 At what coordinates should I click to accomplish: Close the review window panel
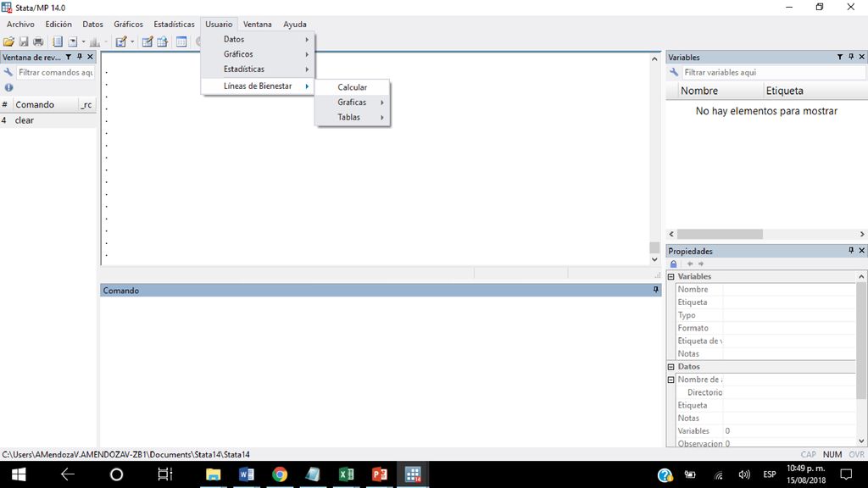coord(90,57)
